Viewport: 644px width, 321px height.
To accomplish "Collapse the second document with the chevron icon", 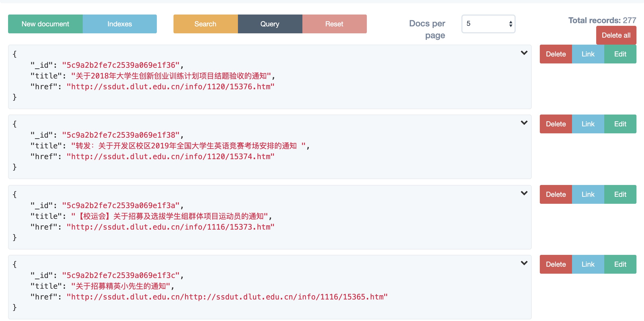I will point(524,123).
